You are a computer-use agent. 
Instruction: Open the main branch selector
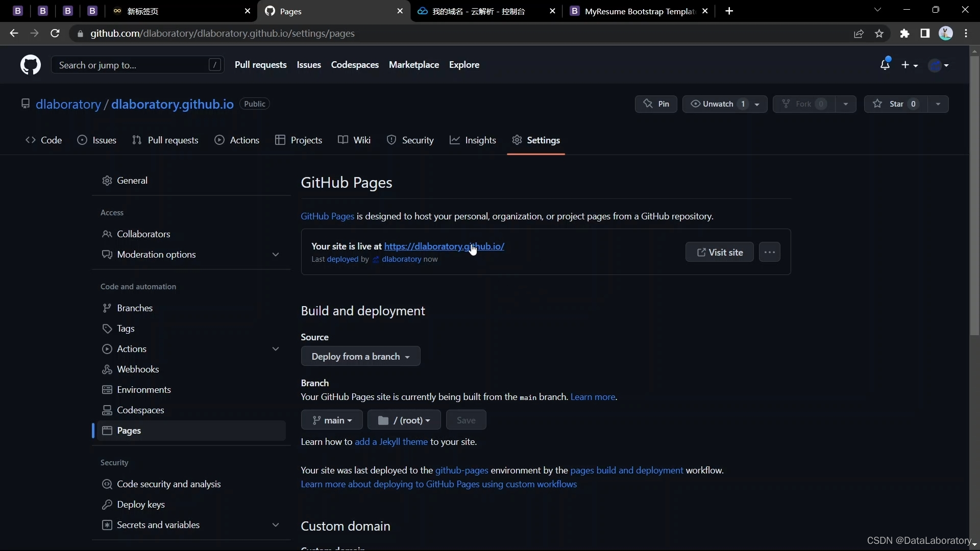(332, 420)
